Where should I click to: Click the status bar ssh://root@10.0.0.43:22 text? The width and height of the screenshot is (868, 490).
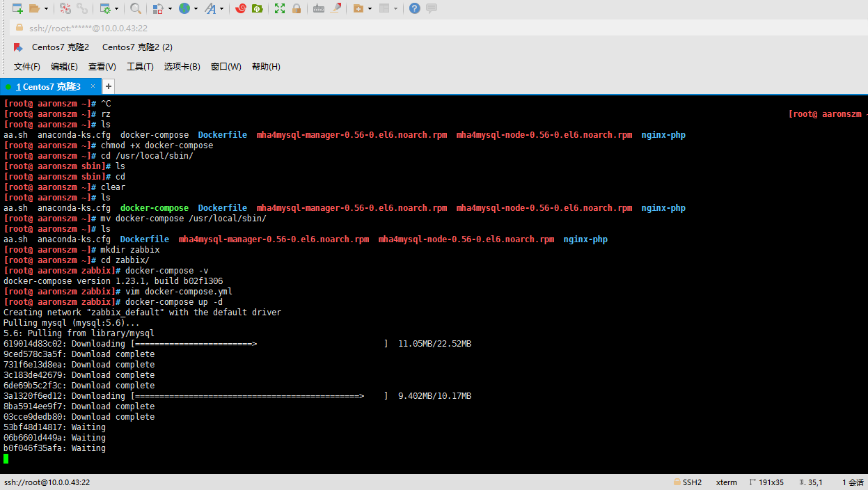[47, 482]
